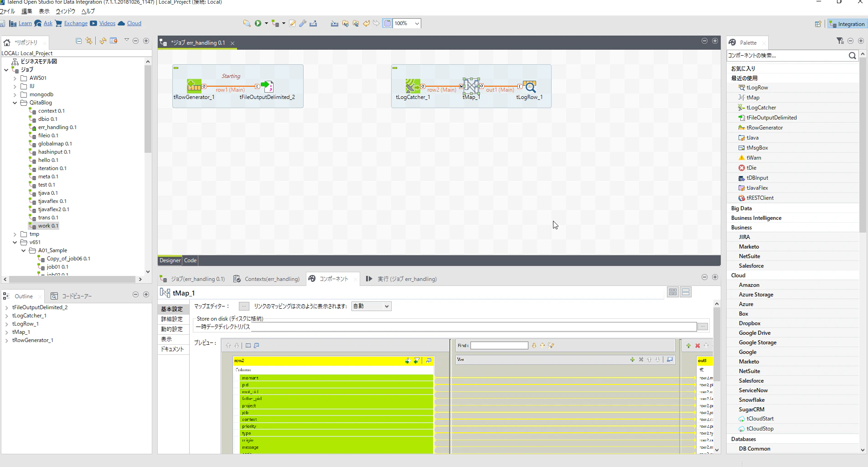
Task: Collapse the first subjob with minus toggle
Action: (x=176, y=68)
